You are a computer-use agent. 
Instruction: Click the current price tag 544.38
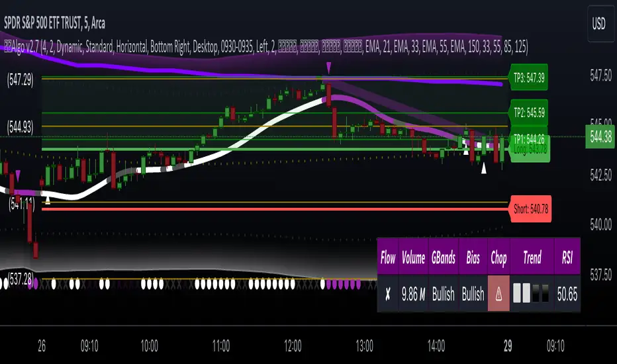pyautogui.click(x=600, y=137)
